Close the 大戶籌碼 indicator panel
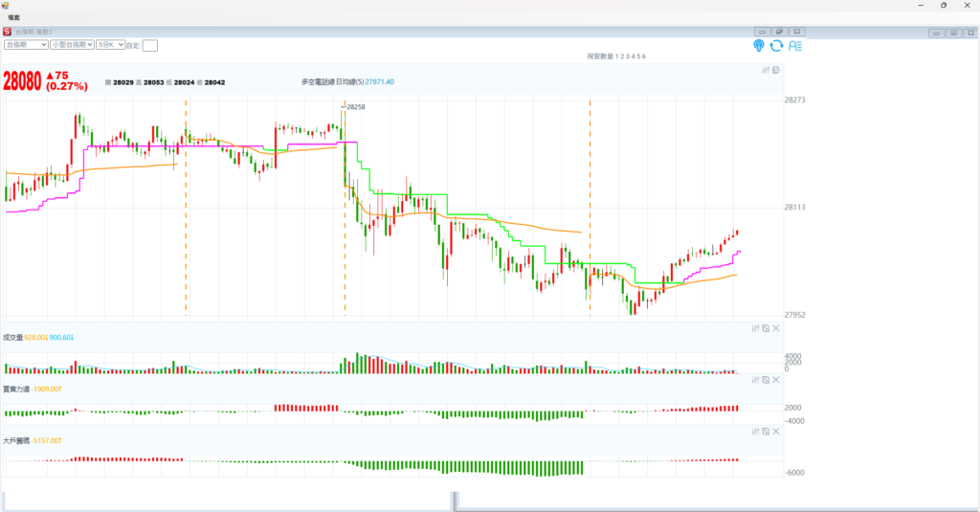This screenshot has height=512, width=980. coord(776,430)
